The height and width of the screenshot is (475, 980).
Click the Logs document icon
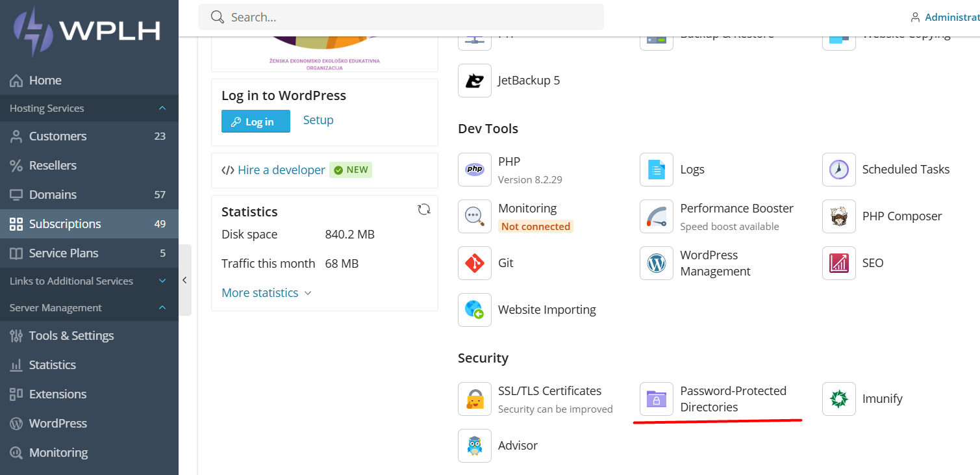(657, 170)
